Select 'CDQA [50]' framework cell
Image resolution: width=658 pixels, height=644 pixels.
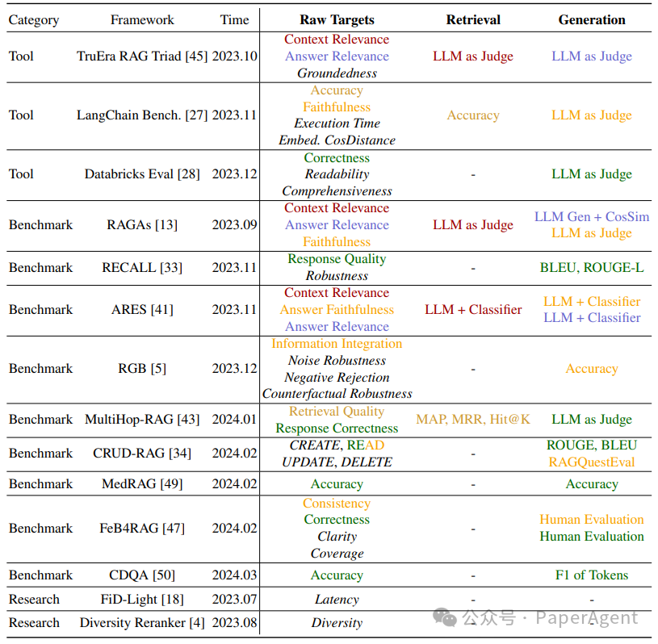tap(142, 575)
